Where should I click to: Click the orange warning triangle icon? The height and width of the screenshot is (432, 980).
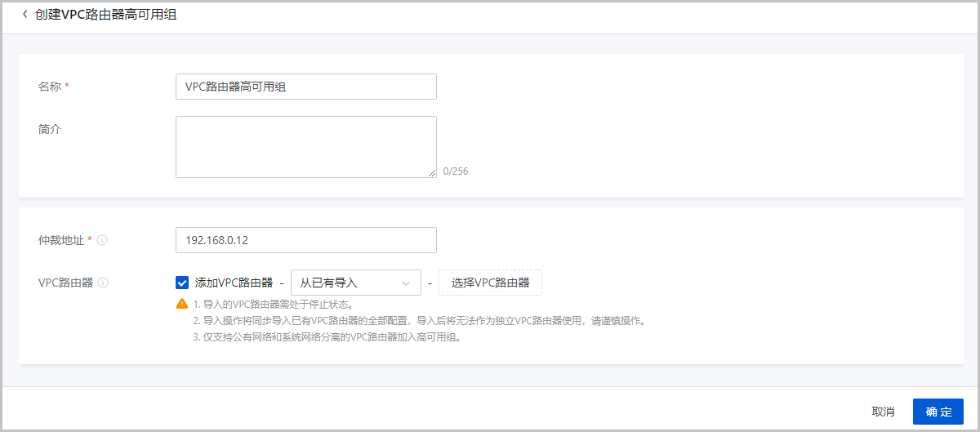point(182,304)
